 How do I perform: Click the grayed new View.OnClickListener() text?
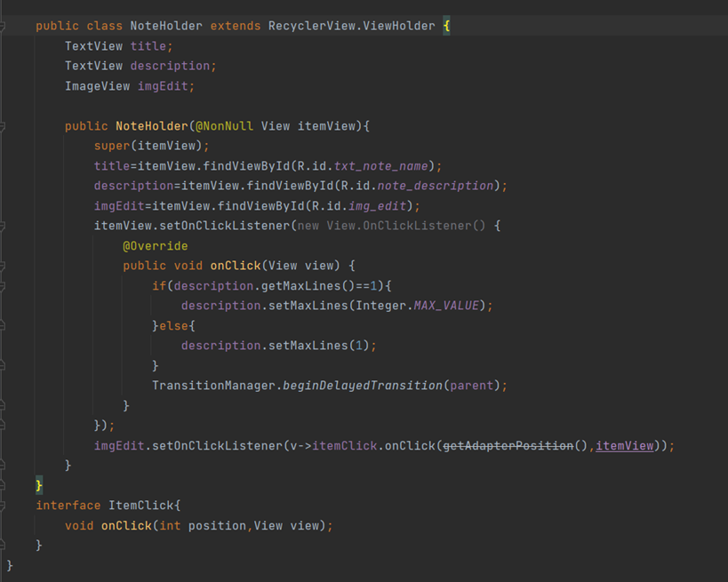tap(391, 226)
